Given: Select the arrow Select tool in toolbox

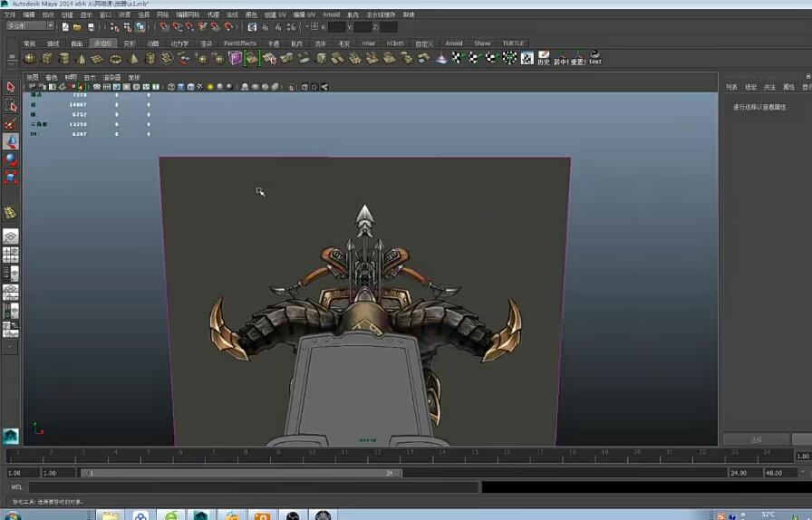Looking at the screenshot, I should pyautogui.click(x=11, y=87).
